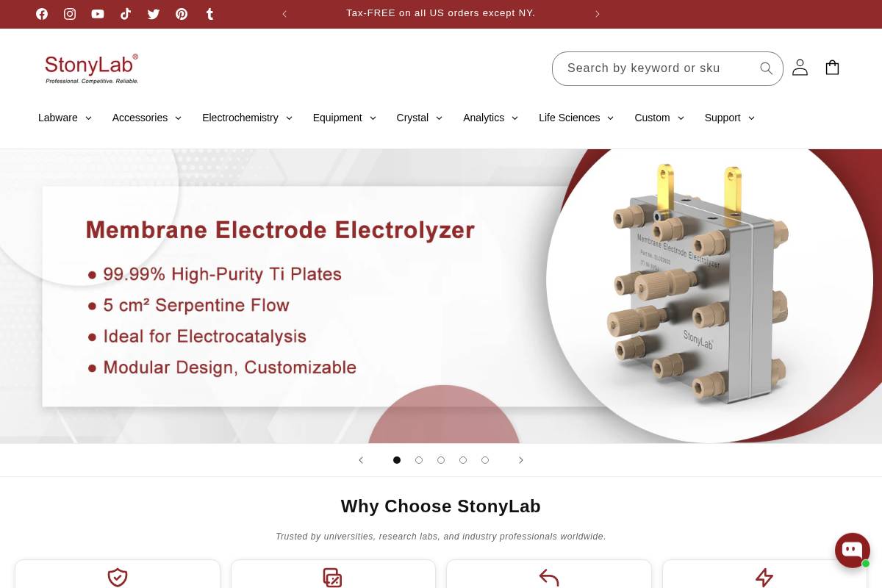Viewport: 882px width, 588px height.
Task: Expand the Custom menu
Action: click(x=659, y=118)
